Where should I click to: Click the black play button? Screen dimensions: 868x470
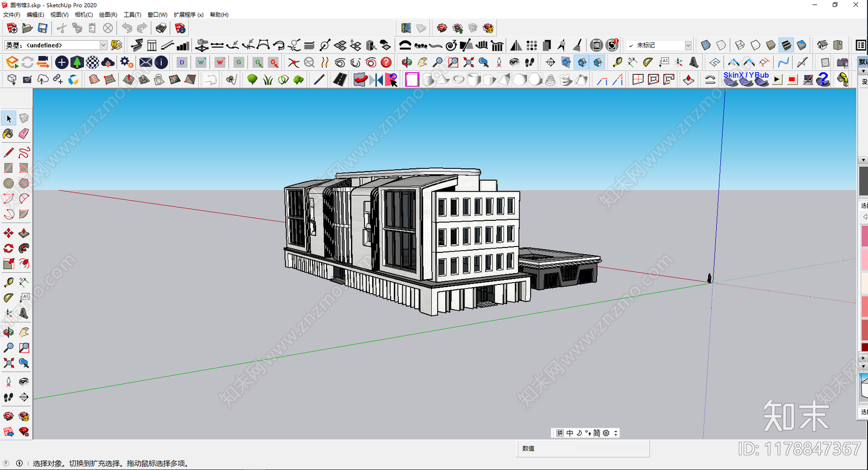click(x=777, y=80)
